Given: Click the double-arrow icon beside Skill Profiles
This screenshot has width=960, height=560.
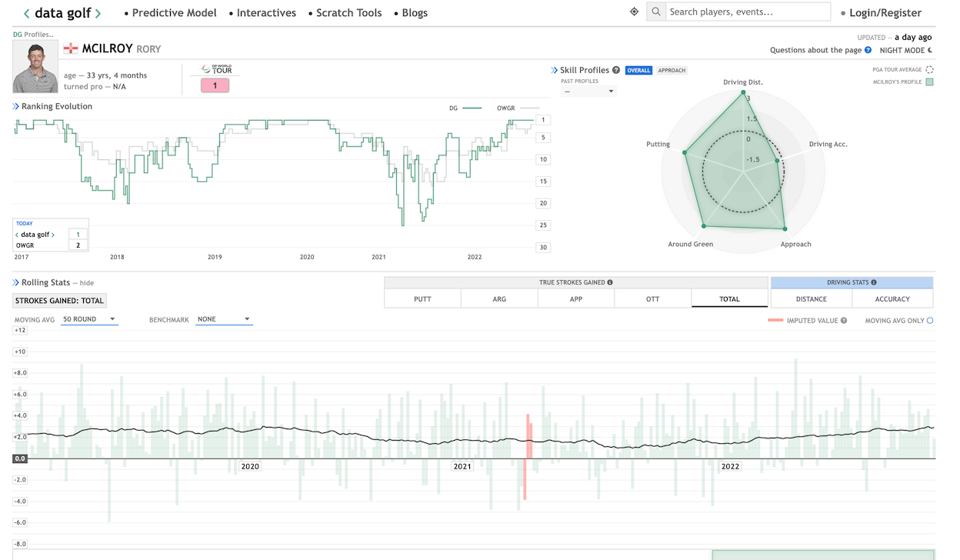Looking at the screenshot, I should click(x=554, y=70).
